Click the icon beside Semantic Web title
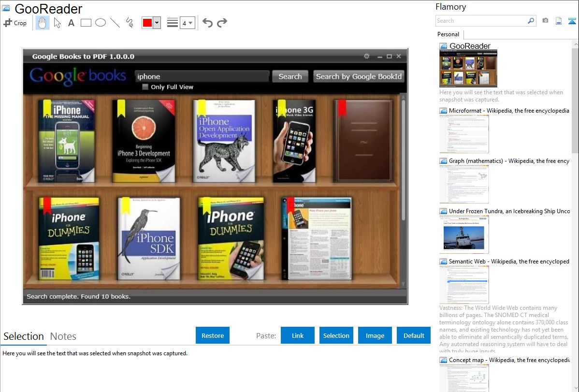Screen dimensions: 579x392 pyautogui.click(x=443, y=261)
